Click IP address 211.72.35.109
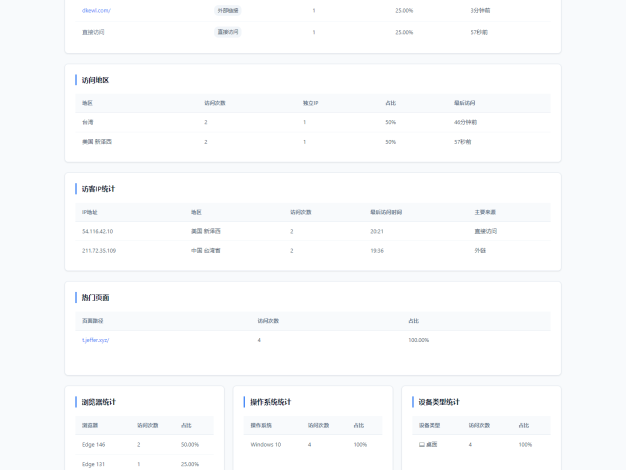626x470 pixels. pyautogui.click(x=99, y=251)
